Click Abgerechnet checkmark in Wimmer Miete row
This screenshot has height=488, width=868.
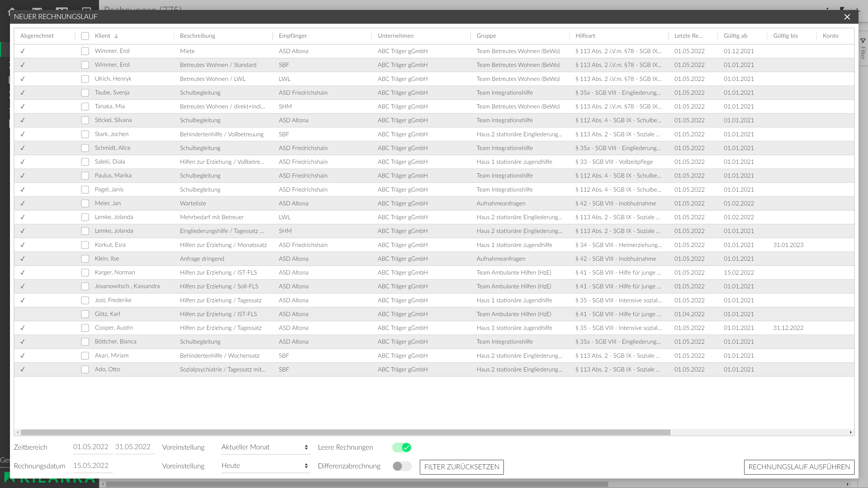pyautogui.click(x=23, y=51)
